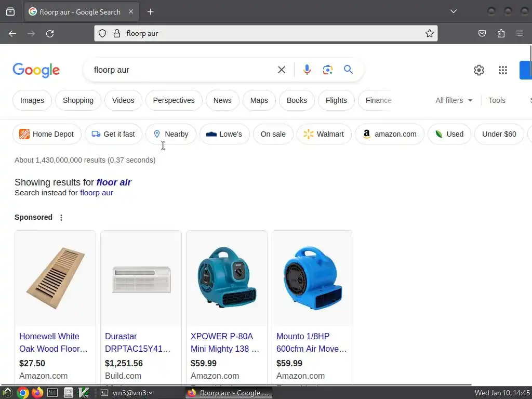Search instead for floorp aur link
532x399 pixels.
[96, 193]
